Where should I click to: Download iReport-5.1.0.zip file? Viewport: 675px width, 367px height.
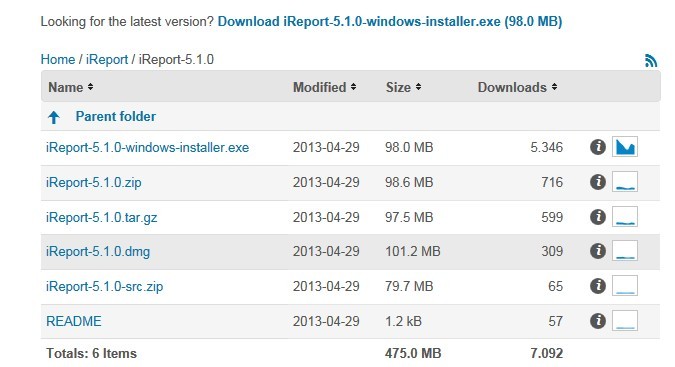point(94,182)
